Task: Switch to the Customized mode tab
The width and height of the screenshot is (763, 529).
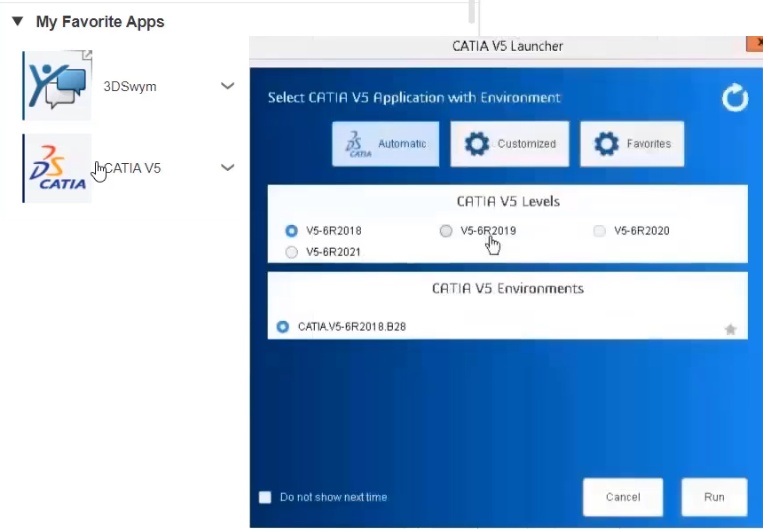Action: [509, 144]
